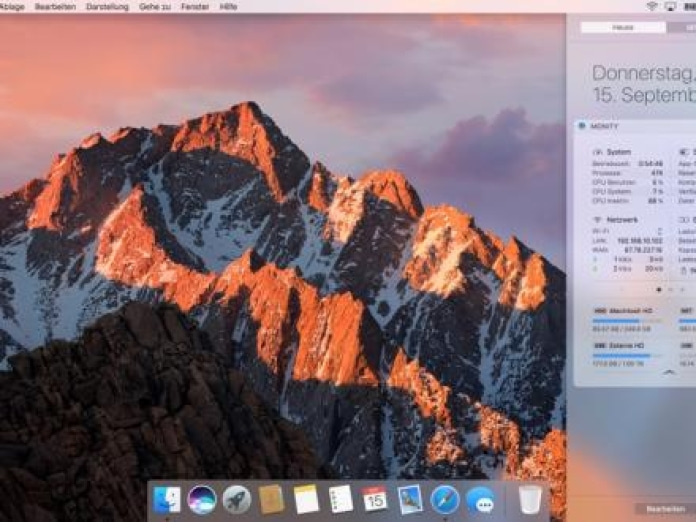Viewport: 696px width, 522px height.
Task: Click the Donnerstag date heading
Action: pos(644,84)
